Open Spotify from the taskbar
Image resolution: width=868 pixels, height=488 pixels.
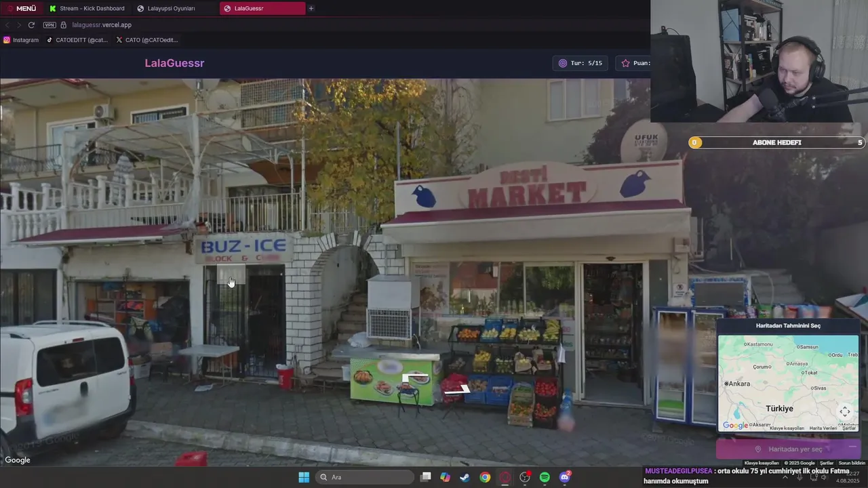coord(545,477)
